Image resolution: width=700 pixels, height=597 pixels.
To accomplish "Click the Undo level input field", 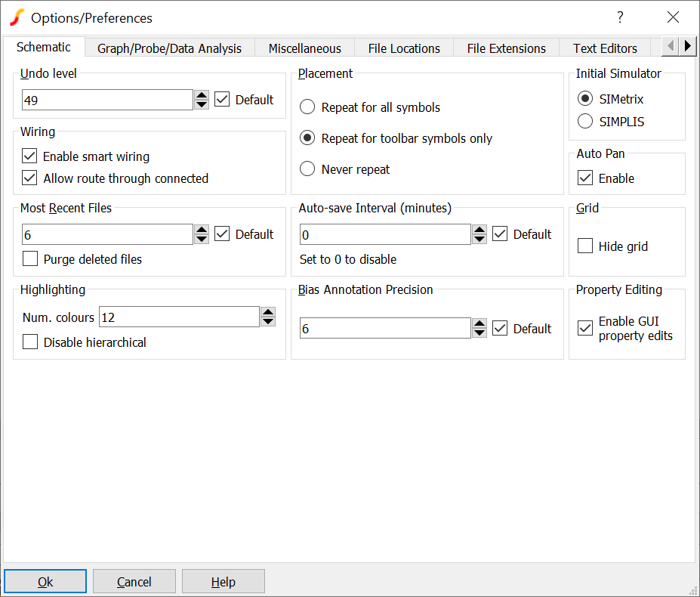I will [x=107, y=100].
